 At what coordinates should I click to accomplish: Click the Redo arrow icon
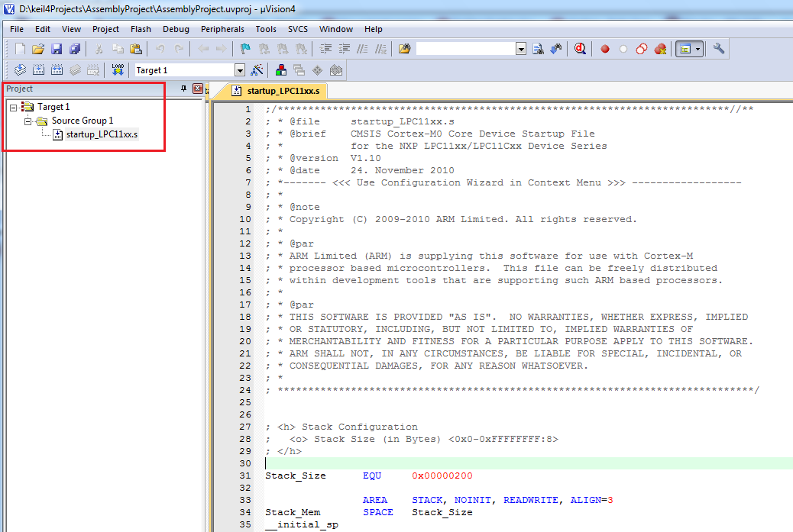tap(179, 49)
